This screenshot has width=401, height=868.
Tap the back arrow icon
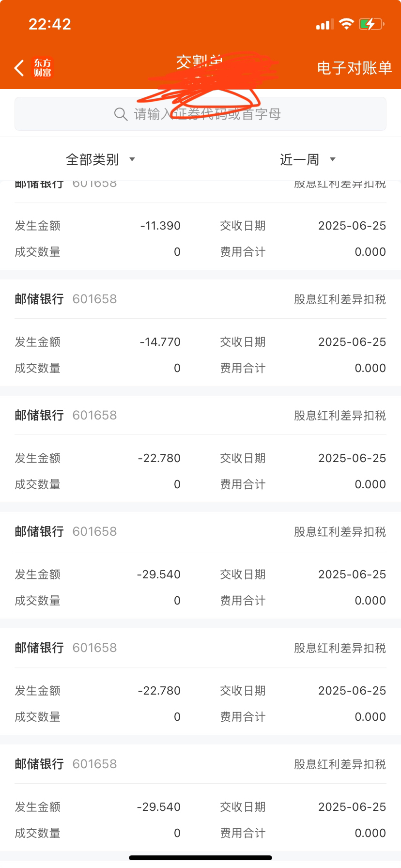coord(19,68)
